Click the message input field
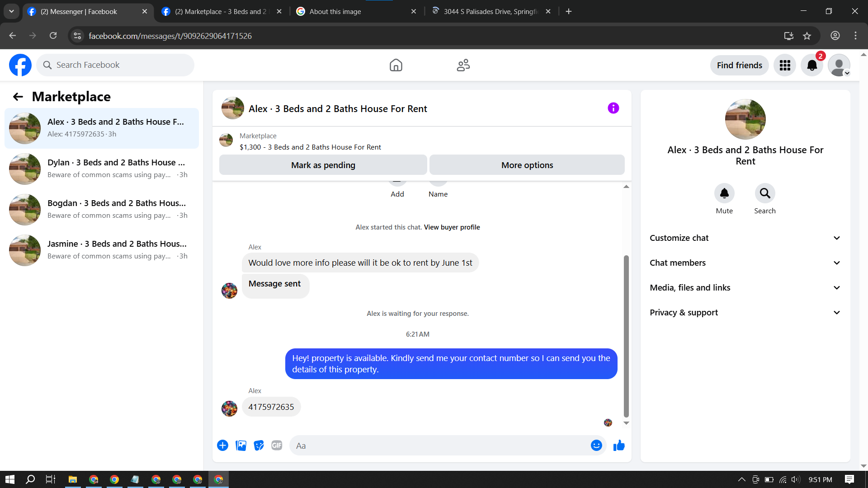 click(439, 446)
